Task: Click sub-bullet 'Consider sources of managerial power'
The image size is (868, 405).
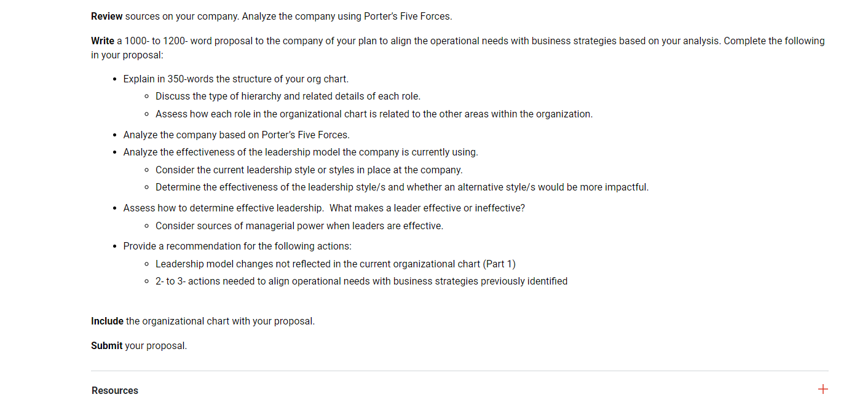Action: [x=299, y=226]
